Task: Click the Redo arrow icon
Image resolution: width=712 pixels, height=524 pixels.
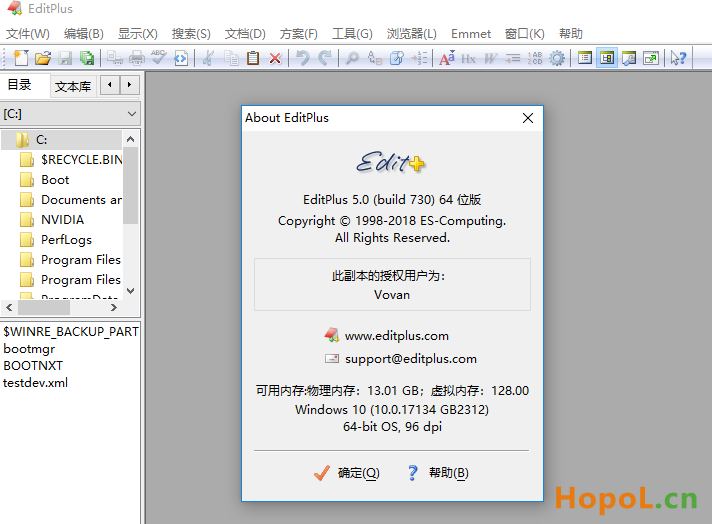Action: point(325,58)
